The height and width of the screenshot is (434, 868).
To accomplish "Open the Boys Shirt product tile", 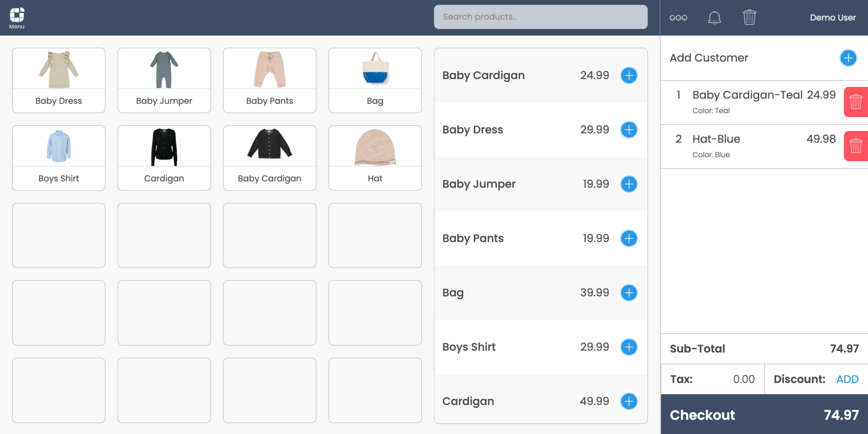I will coord(58,157).
